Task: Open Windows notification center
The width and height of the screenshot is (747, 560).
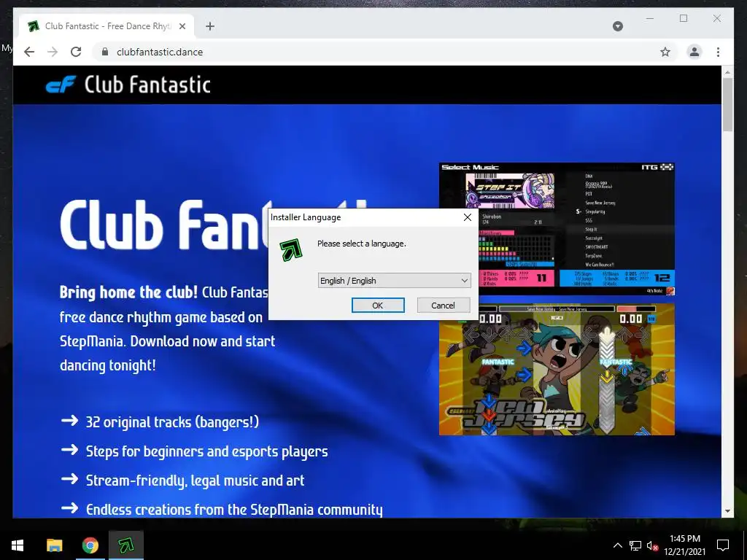Action: (x=723, y=545)
